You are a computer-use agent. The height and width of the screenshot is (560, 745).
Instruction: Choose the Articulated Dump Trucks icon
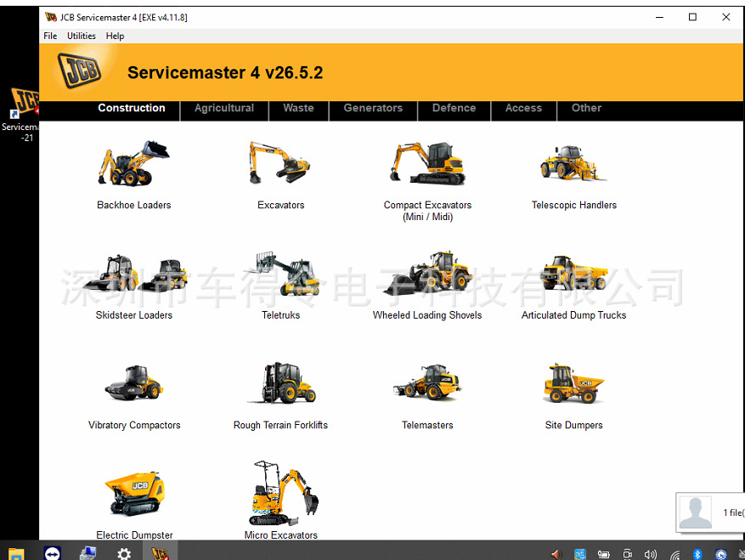573,273
